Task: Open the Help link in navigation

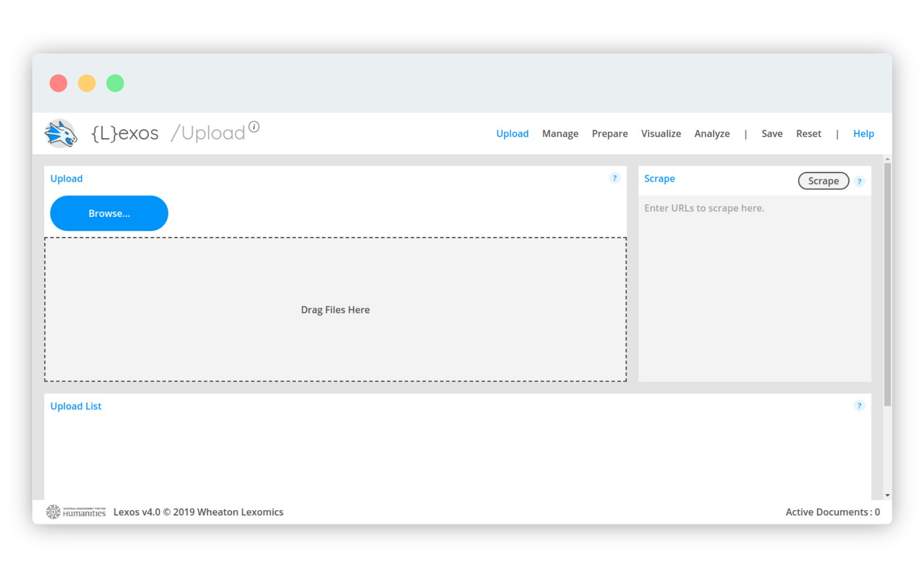Action: click(x=863, y=133)
